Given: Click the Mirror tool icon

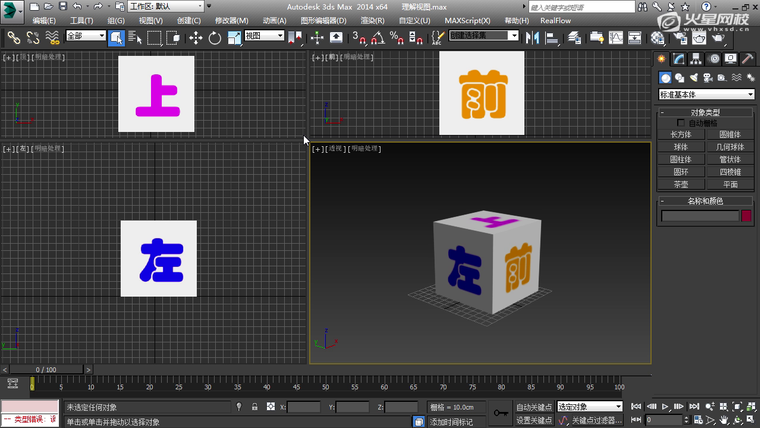Looking at the screenshot, I should tap(531, 37).
